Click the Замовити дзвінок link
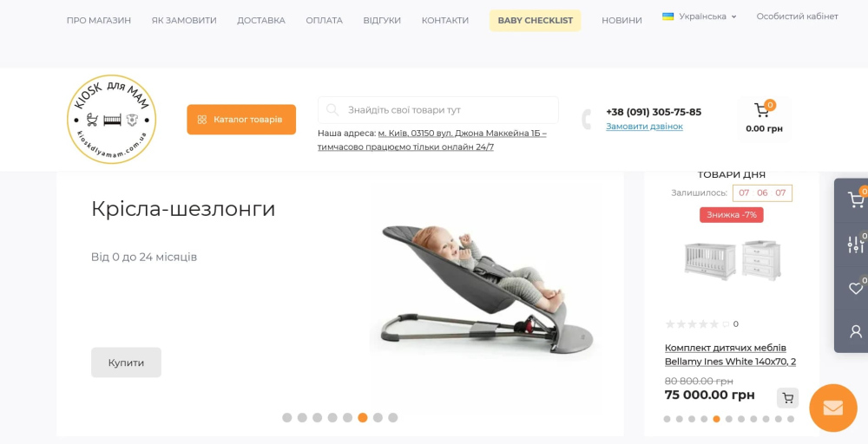This screenshot has height=444, width=868. [x=644, y=126]
